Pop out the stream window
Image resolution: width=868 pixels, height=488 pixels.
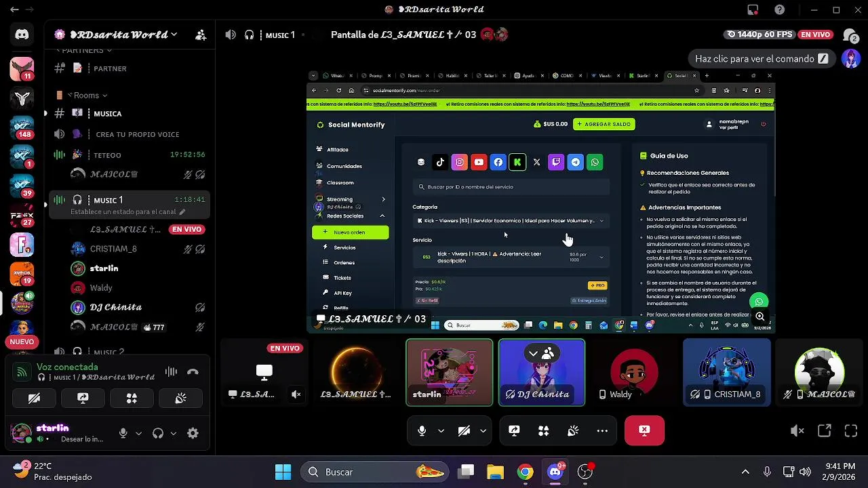tap(825, 430)
